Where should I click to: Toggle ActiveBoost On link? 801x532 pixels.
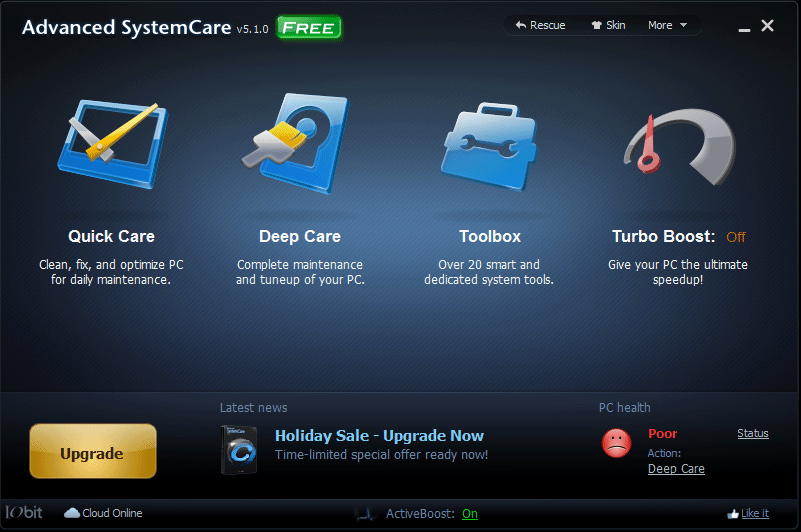470,514
